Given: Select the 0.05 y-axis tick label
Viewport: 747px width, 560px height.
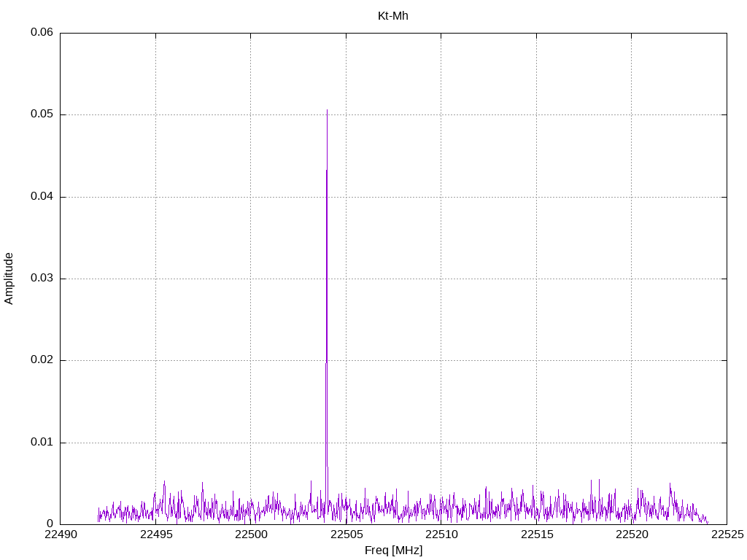Looking at the screenshot, I should point(42,114).
